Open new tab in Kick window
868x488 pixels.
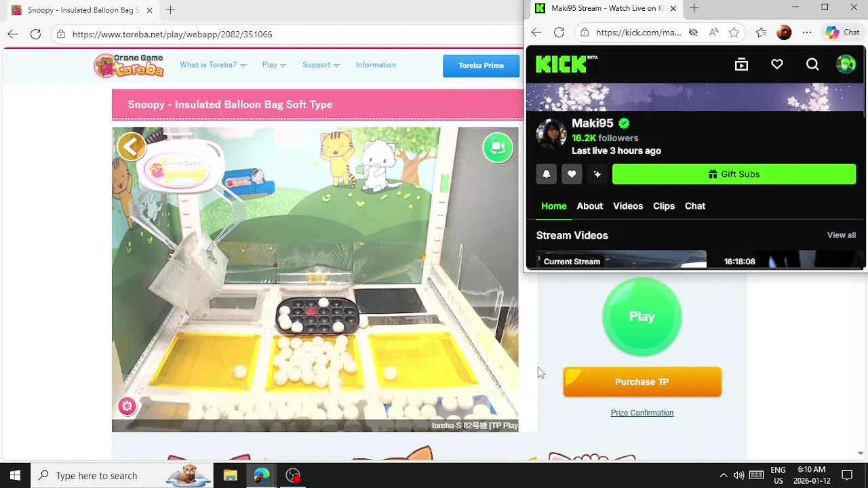pos(694,8)
